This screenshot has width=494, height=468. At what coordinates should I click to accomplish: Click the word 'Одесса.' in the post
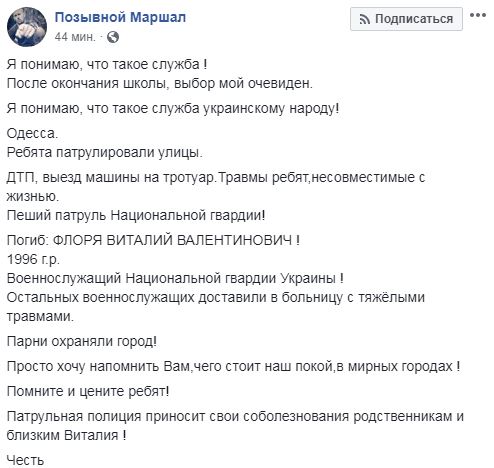tap(32, 133)
